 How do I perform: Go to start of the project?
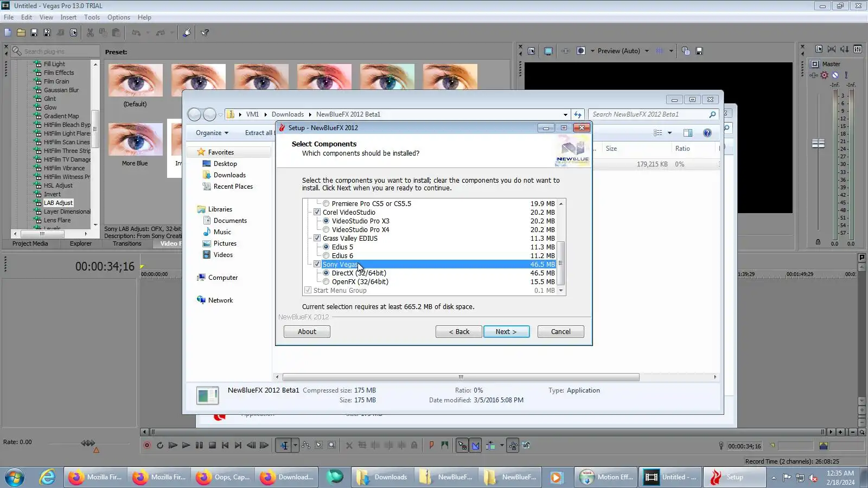pos(225,445)
